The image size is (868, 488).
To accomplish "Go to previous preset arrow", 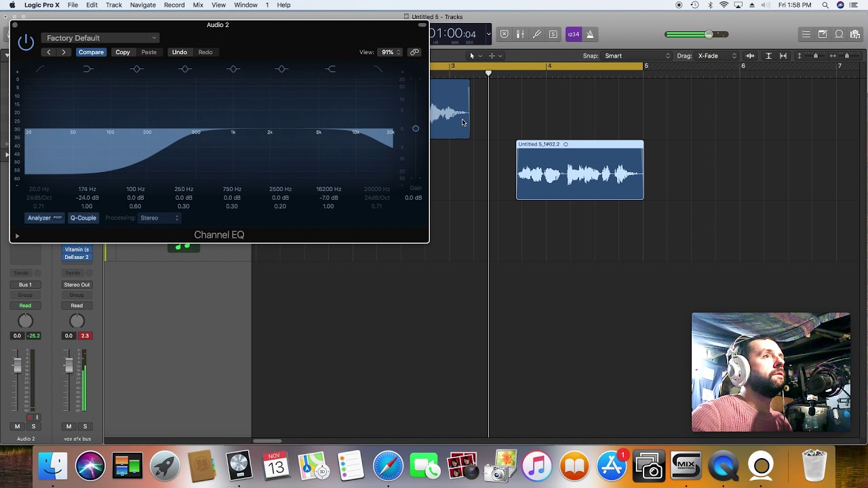I will (x=48, y=52).
